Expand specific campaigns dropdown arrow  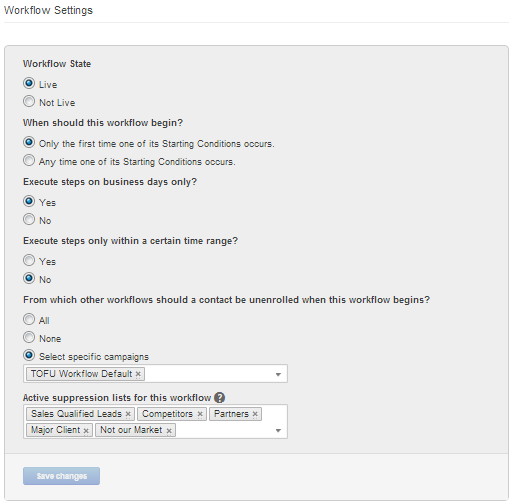click(x=278, y=374)
